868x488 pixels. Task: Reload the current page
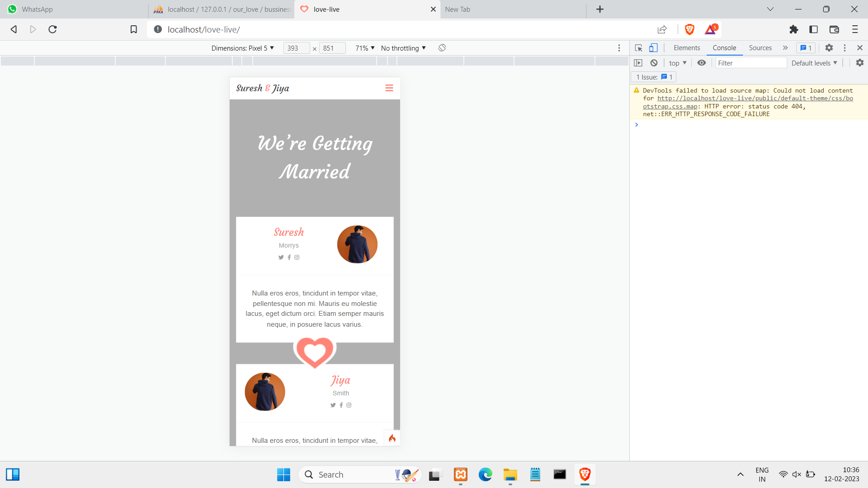(x=53, y=29)
